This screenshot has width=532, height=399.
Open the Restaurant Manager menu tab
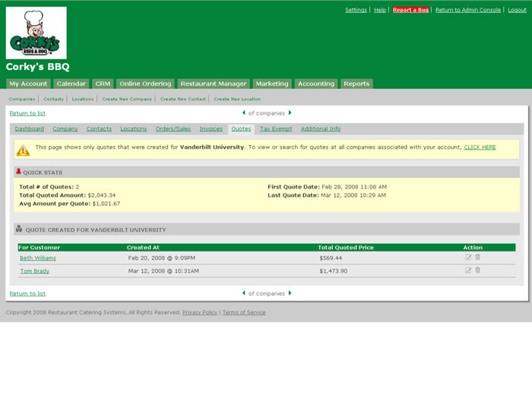[x=214, y=84]
